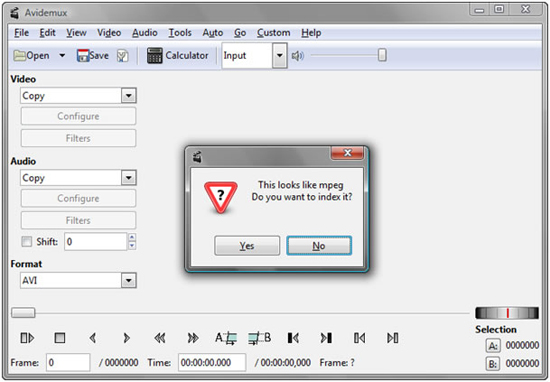Click the Save floppy disk icon
Image resolution: width=550 pixels, height=382 pixels.
point(83,55)
